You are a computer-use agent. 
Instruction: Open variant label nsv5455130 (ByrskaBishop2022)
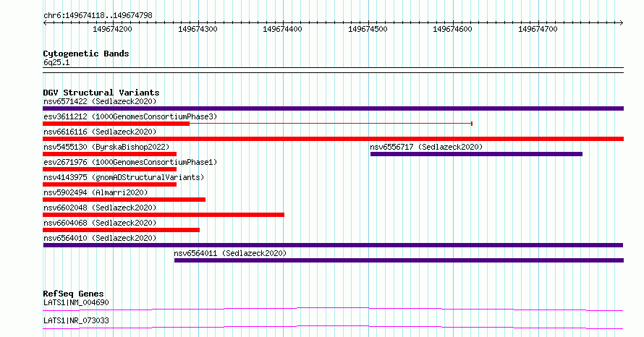coord(106,147)
